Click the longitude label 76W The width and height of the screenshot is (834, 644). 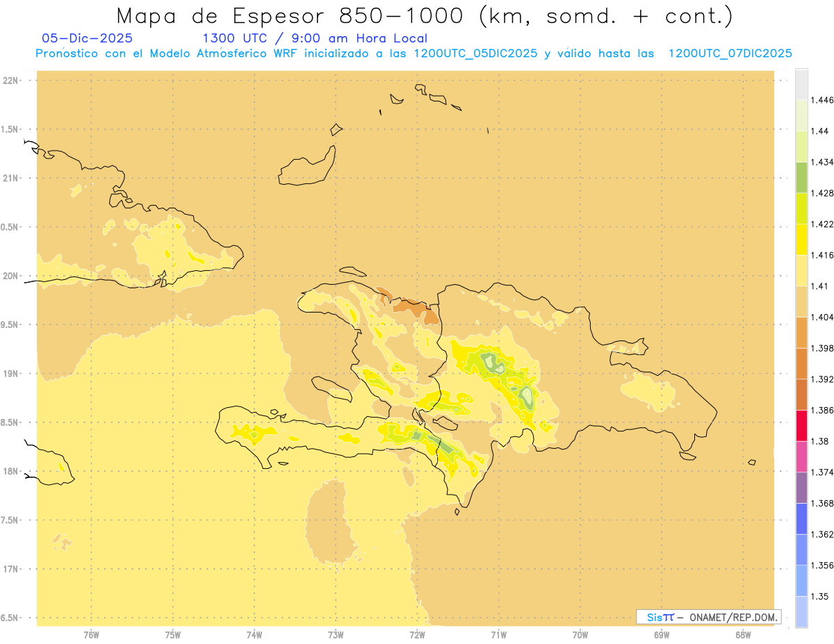click(91, 635)
